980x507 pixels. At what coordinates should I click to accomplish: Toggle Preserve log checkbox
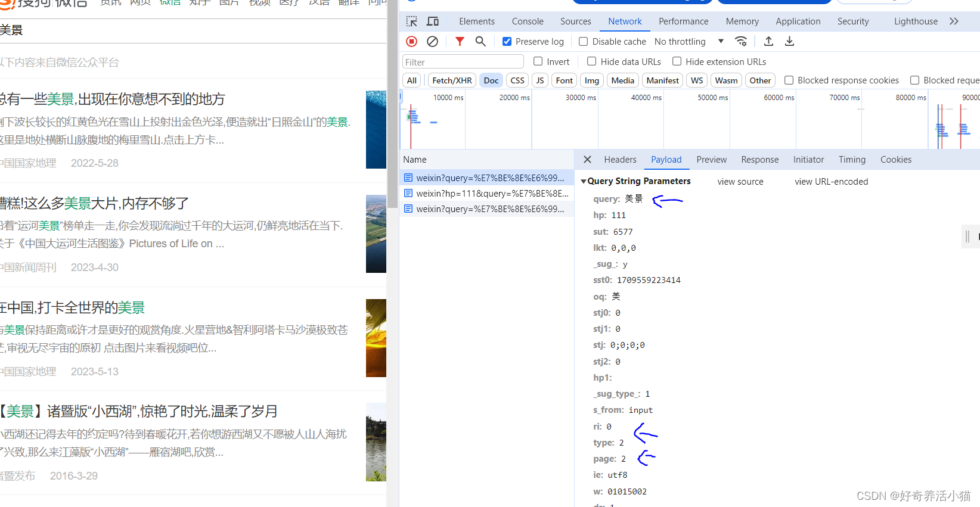point(507,41)
